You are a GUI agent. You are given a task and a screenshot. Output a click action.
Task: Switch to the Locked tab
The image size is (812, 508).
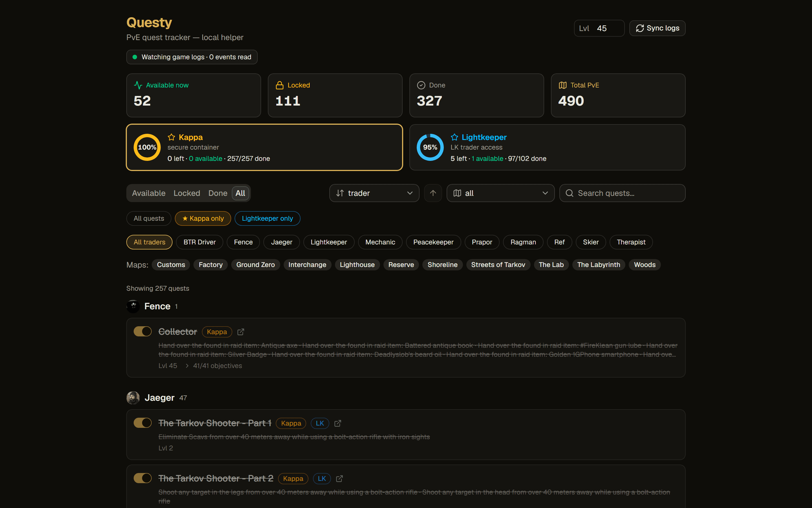(x=187, y=193)
